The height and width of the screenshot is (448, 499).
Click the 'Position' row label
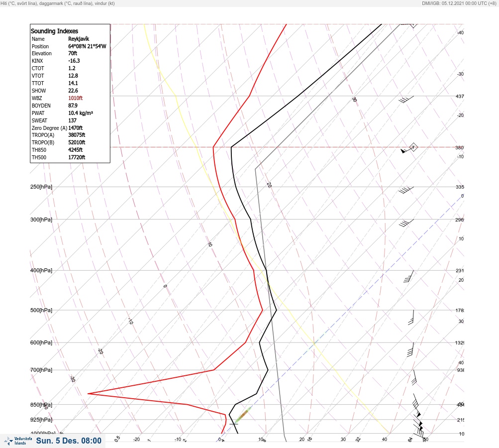click(x=40, y=46)
